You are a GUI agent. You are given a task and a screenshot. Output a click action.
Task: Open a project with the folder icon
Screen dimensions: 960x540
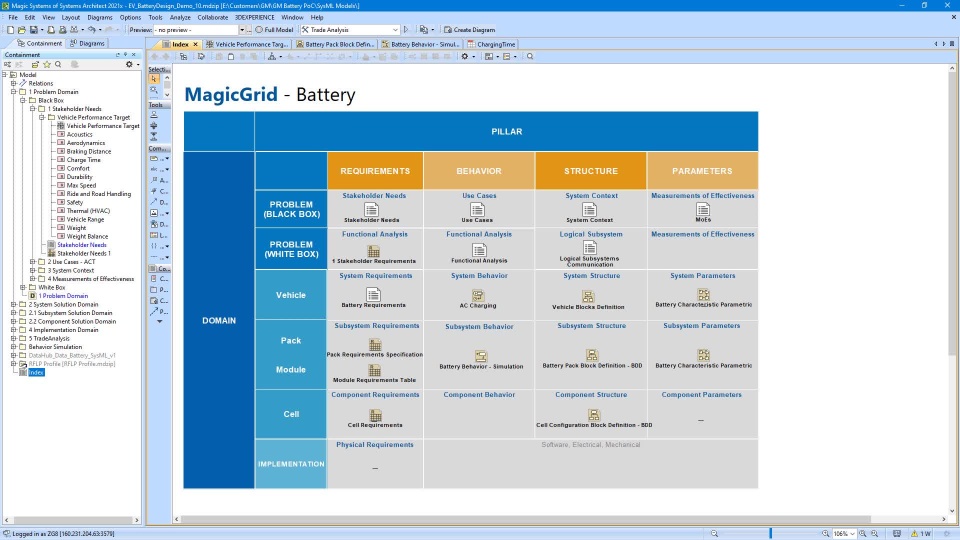[x=21, y=29]
